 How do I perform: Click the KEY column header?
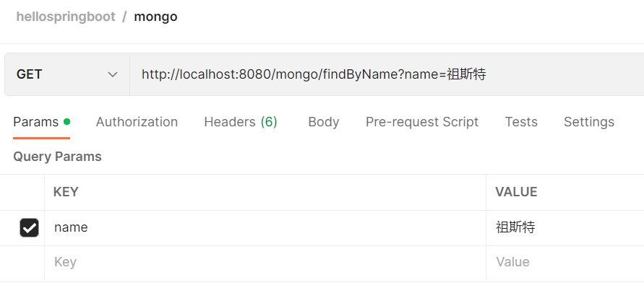click(x=66, y=192)
